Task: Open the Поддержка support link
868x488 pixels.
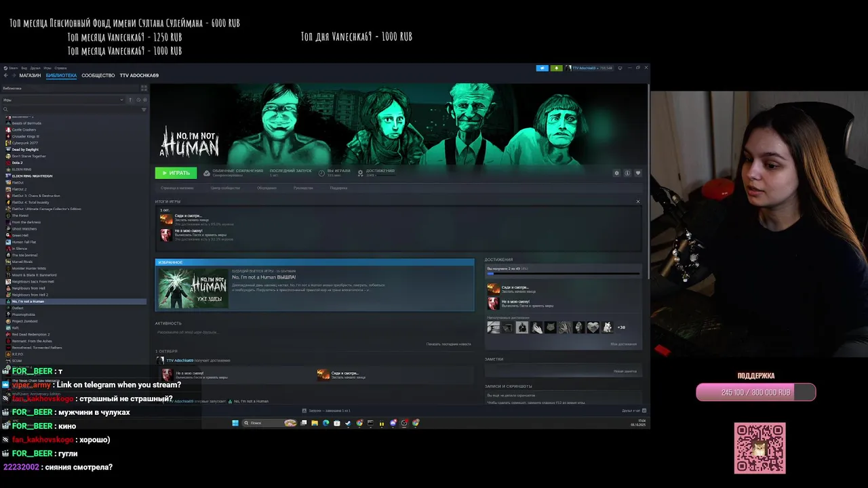Action: (x=338, y=188)
